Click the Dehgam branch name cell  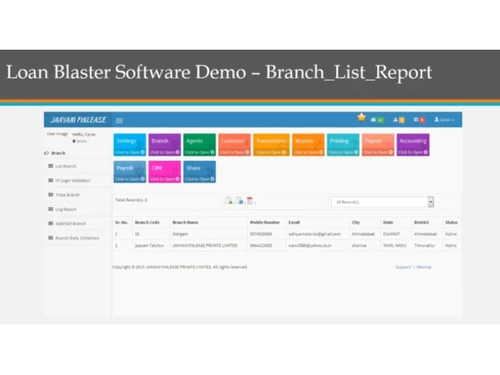point(180,234)
